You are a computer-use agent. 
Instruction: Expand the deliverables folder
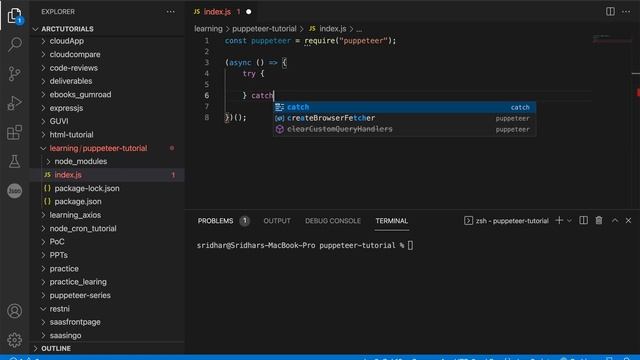[x=71, y=81]
